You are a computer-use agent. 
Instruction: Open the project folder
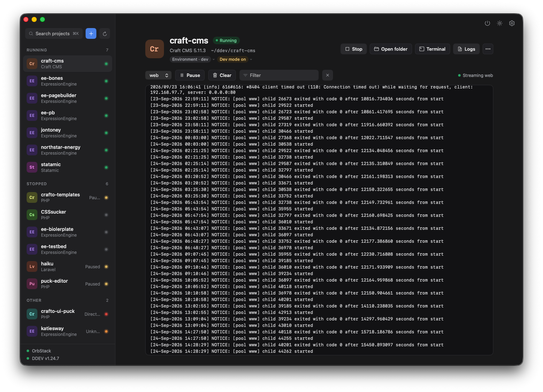tap(391, 49)
